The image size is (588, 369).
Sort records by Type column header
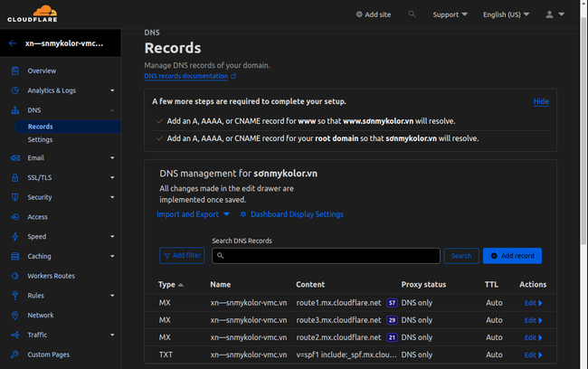171,284
